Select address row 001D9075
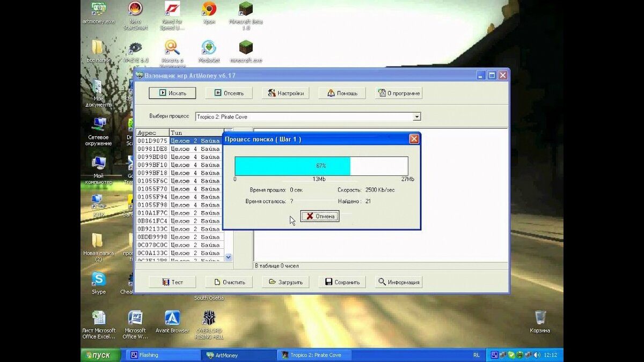 click(179, 141)
